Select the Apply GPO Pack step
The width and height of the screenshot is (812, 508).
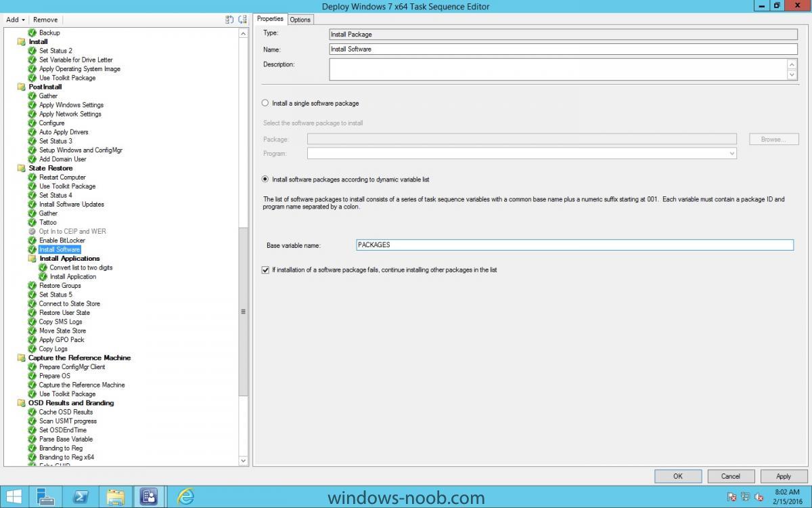pyautogui.click(x=62, y=340)
